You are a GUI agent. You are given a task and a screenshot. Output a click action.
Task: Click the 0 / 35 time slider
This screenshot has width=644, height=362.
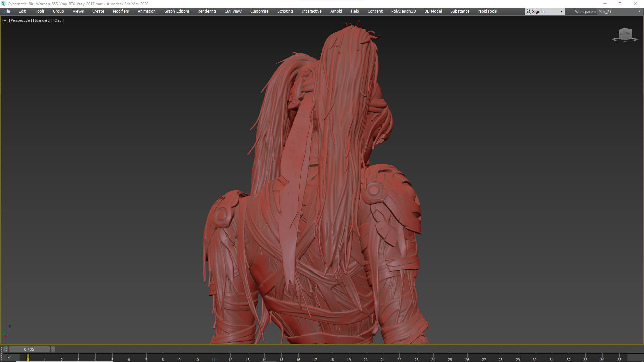pos(29,349)
